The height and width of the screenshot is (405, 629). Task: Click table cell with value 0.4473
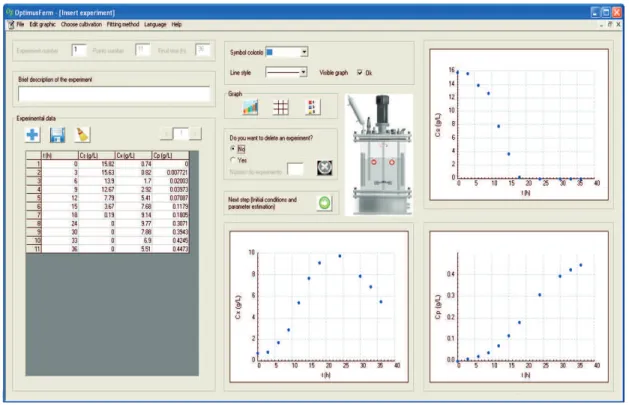pos(170,249)
